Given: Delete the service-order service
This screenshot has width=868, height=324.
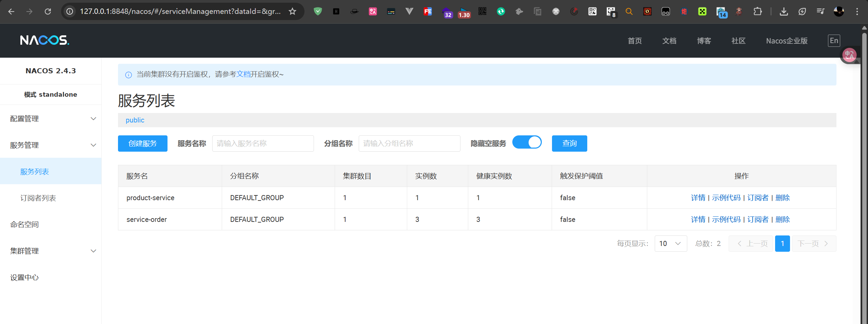Looking at the screenshot, I should click(783, 220).
